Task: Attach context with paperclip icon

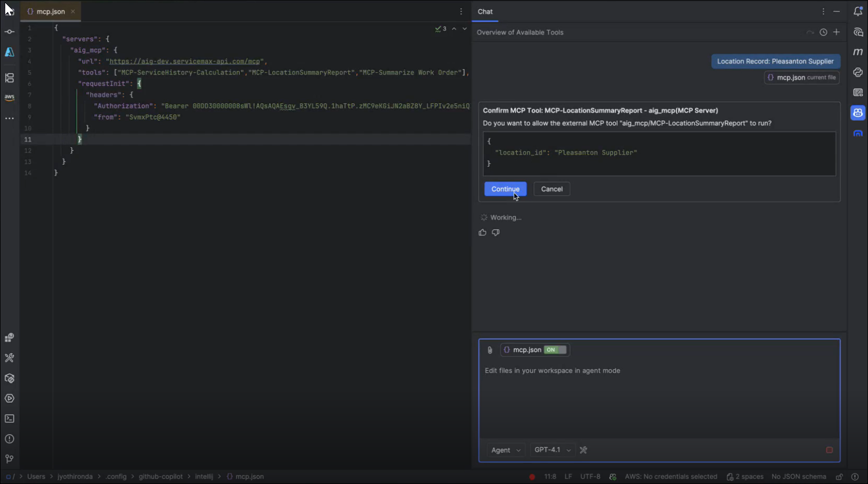Action: (x=490, y=350)
